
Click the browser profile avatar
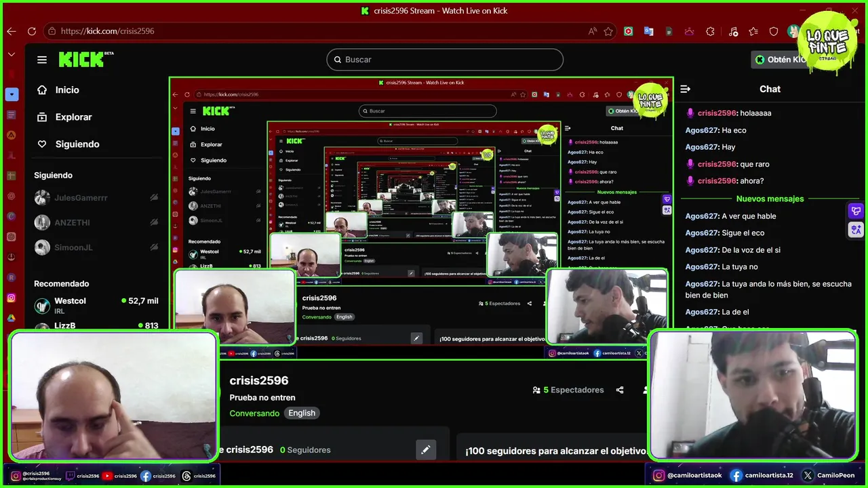click(793, 31)
